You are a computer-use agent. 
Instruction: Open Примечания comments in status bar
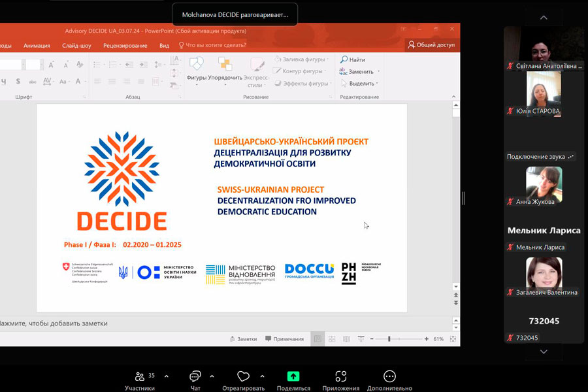284,338
